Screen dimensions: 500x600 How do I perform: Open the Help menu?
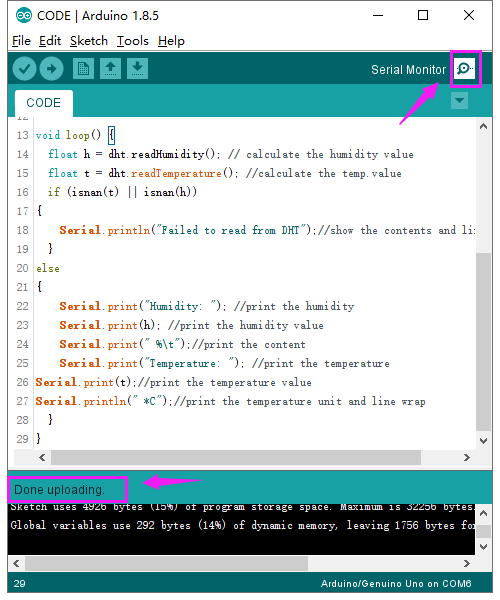tap(171, 41)
